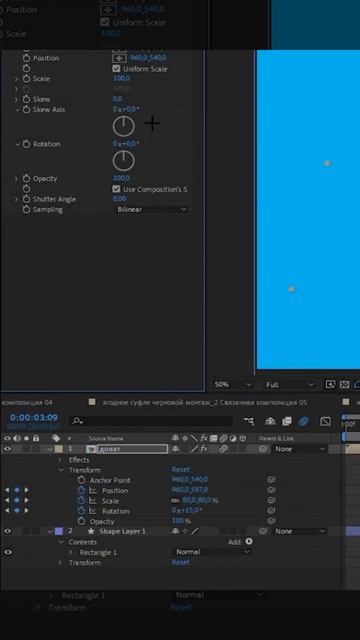This screenshot has height=640, width=360.
Task: Toggle quality switch on layer 1
Action: coord(194,449)
